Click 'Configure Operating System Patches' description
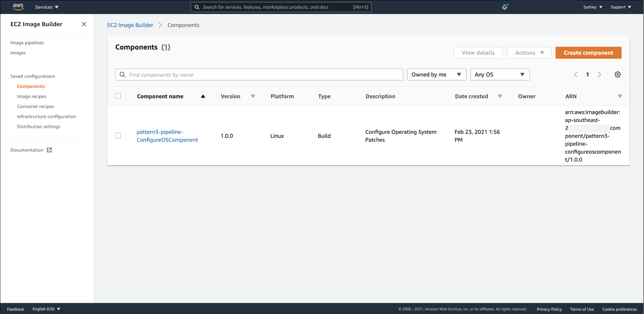Viewport: 644px width, 314px height. point(401,136)
